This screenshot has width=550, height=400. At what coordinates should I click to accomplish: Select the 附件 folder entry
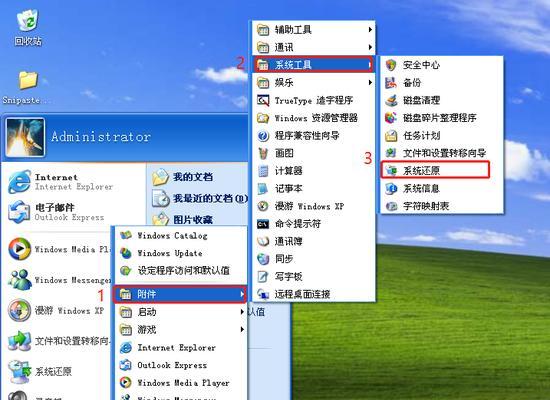180,294
